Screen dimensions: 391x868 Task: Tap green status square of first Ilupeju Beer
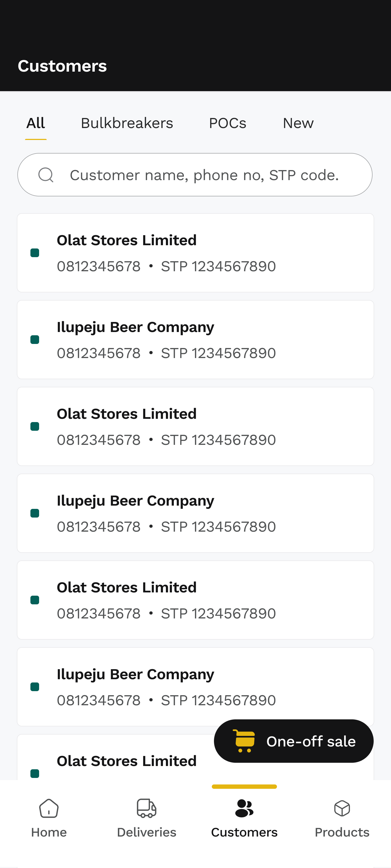click(35, 340)
